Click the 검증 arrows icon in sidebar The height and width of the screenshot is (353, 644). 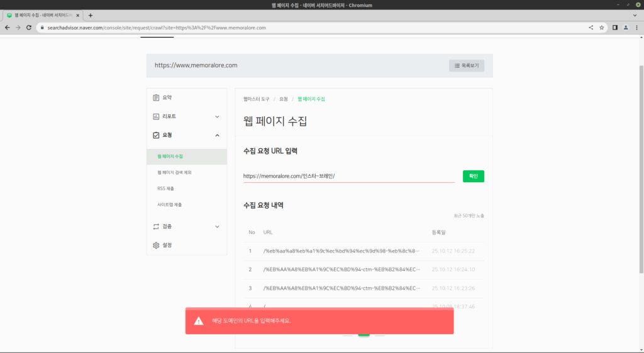[x=156, y=226]
